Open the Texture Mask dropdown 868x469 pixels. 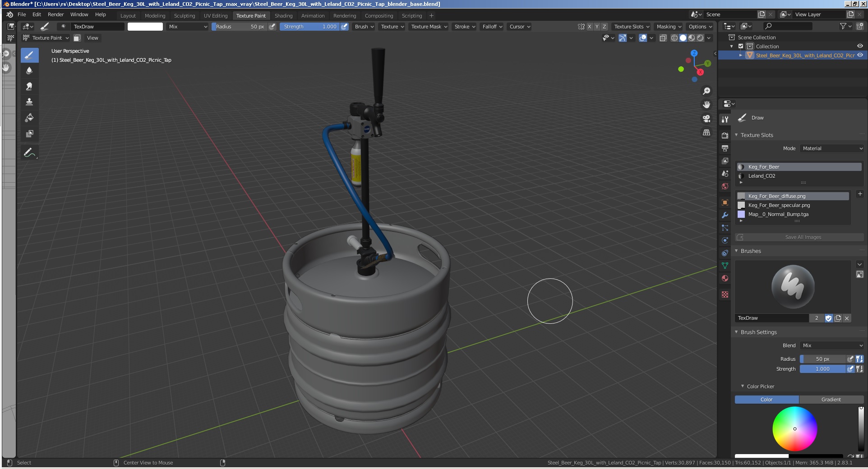pos(429,27)
